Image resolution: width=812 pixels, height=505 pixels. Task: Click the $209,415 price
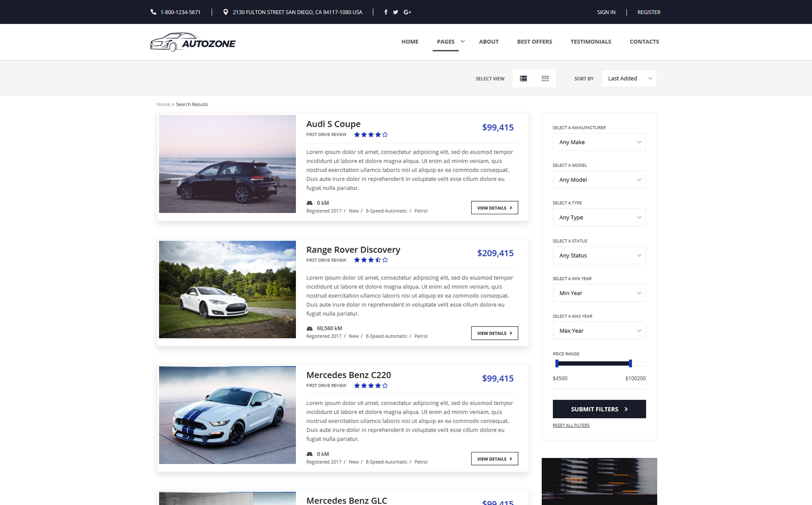pos(495,253)
